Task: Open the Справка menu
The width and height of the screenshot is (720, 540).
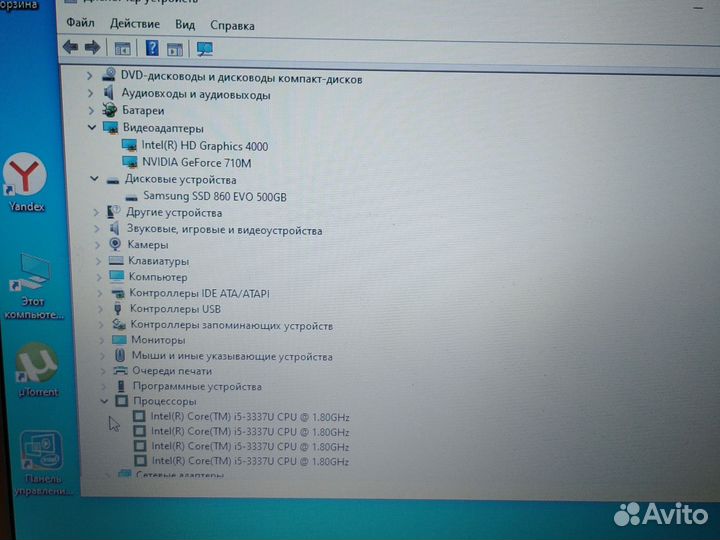Action: (232, 26)
